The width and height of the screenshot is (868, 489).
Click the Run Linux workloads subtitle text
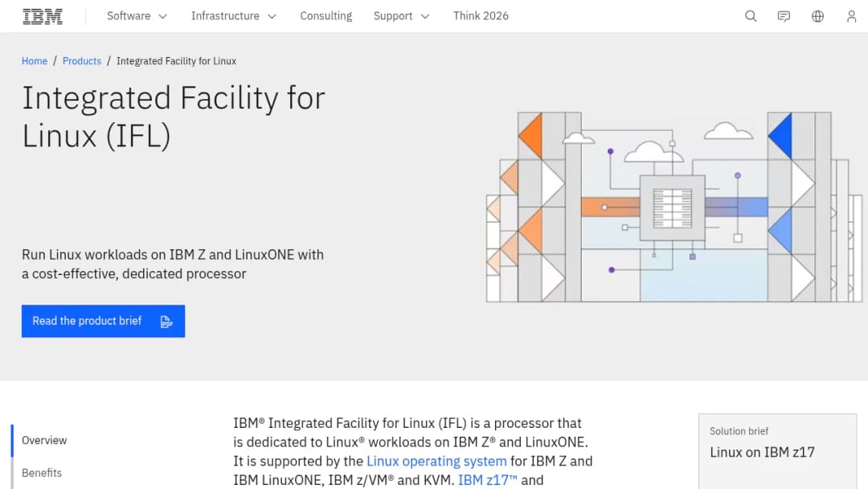pos(173,264)
